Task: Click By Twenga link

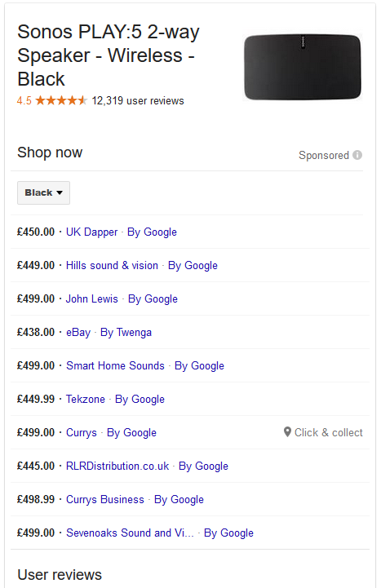Action: 126,332
